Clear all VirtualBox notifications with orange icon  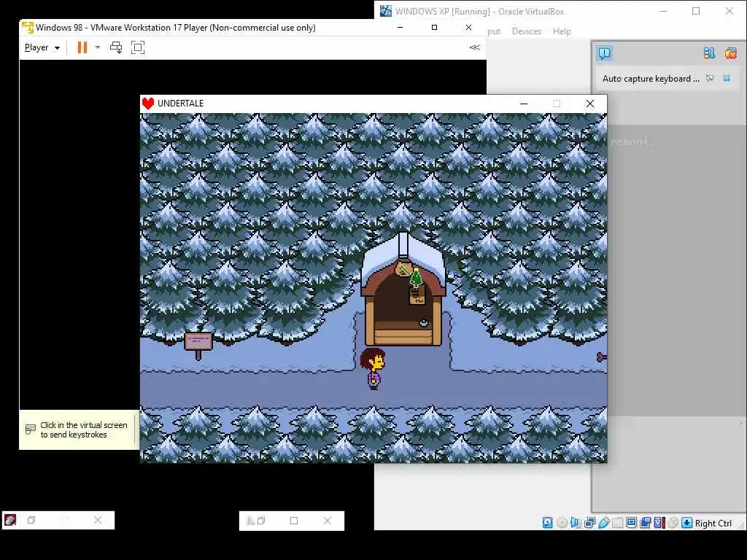point(730,52)
